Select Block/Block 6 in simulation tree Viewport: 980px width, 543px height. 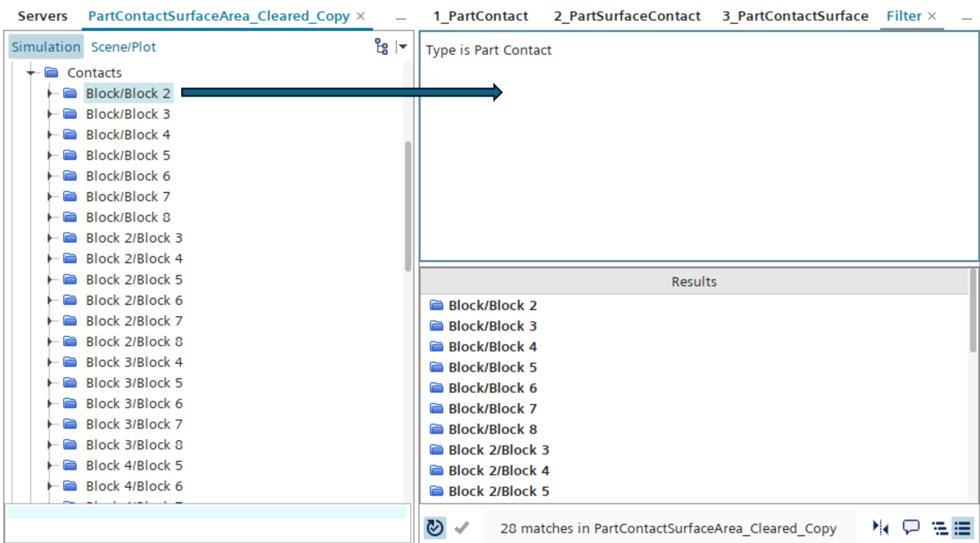click(128, 176)
